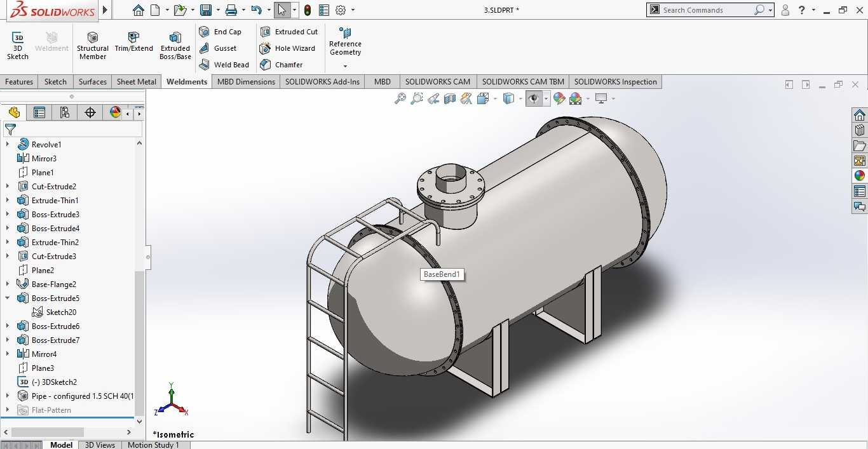Collapse the Boss-Extrude5 feature
Screen dimensions: 868x449
8,298
